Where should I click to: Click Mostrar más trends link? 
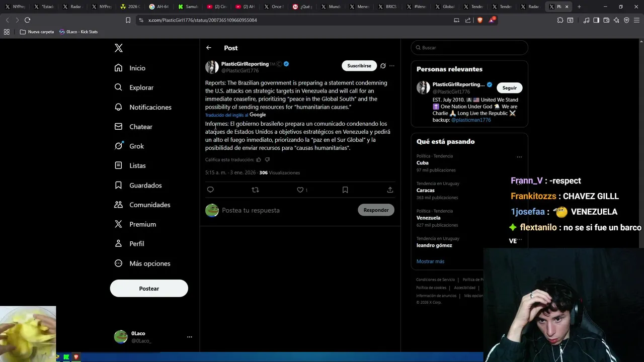click(x=430, y=261)
